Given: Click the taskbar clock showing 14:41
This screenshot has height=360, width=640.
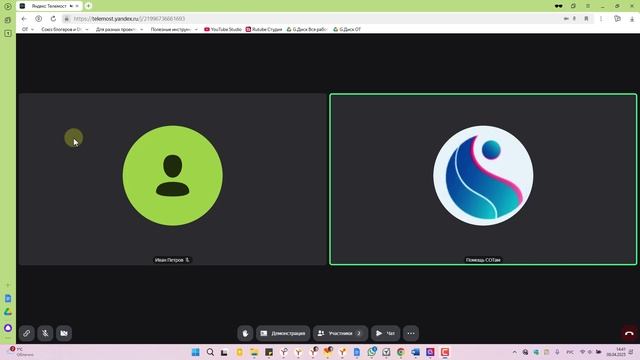Looking at the screenshot, I should [x=616, y=352].
